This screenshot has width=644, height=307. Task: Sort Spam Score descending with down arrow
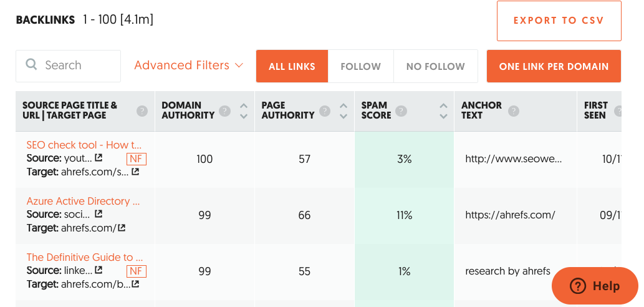(x=443, y=116)
